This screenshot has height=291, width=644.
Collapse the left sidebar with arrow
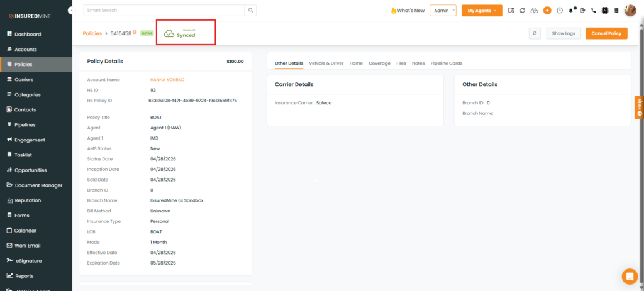(x=72, y=10)
